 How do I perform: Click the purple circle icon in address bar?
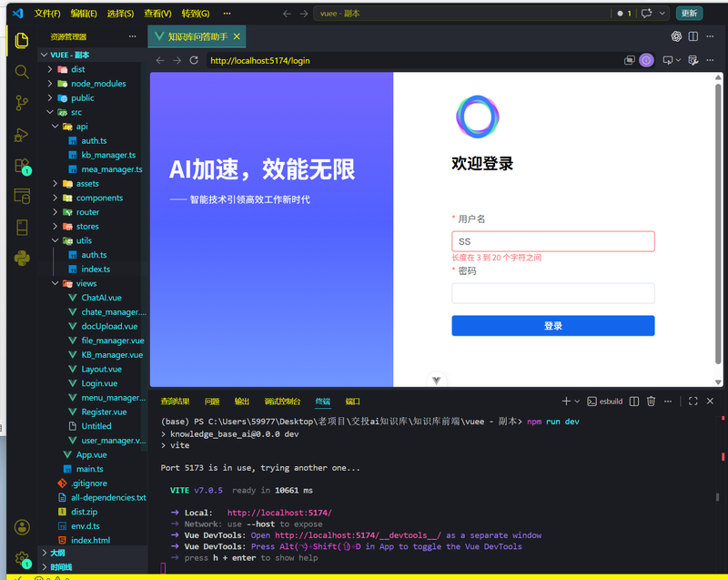pos(646,60)
